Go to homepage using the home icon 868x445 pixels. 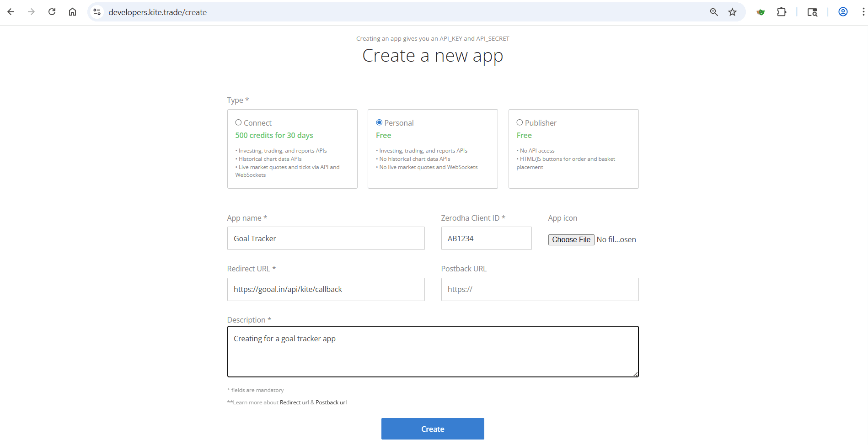(x=72, y=11)
